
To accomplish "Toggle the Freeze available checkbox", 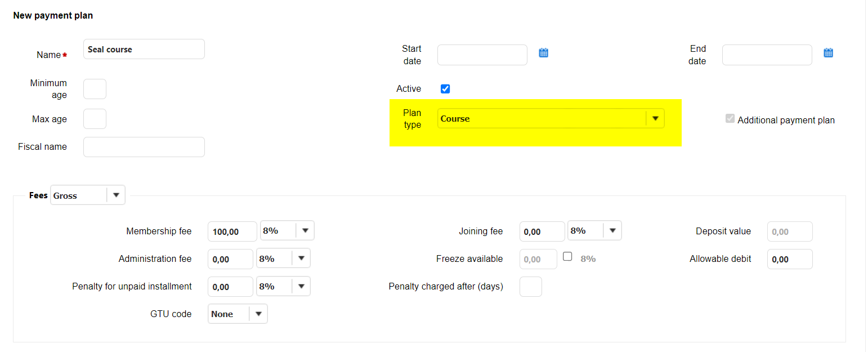I will [x=567, y=256].
